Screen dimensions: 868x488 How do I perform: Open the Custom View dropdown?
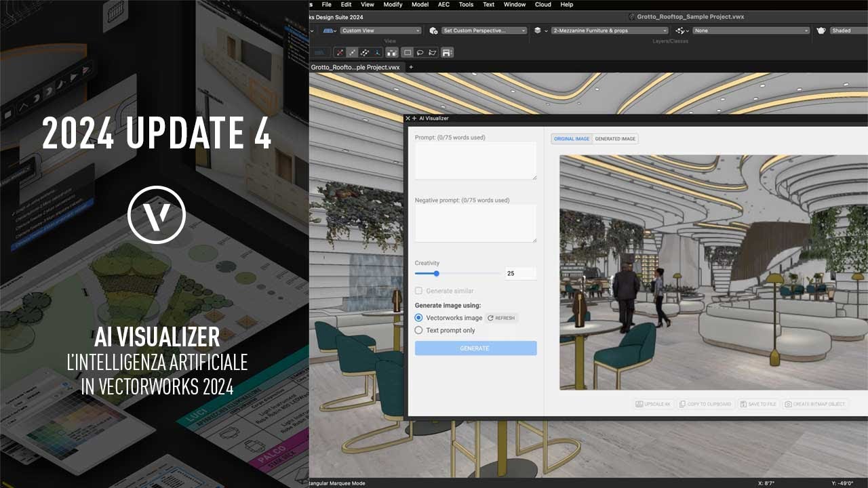(380, 30)
